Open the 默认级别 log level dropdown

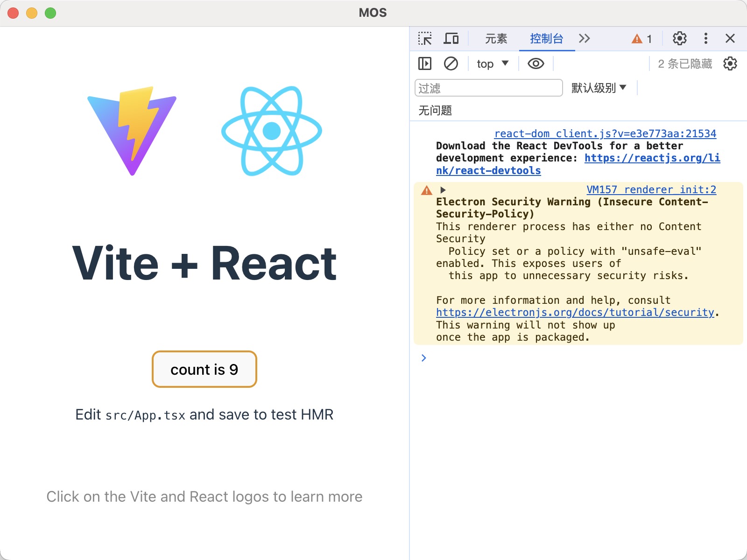[599, 88]
